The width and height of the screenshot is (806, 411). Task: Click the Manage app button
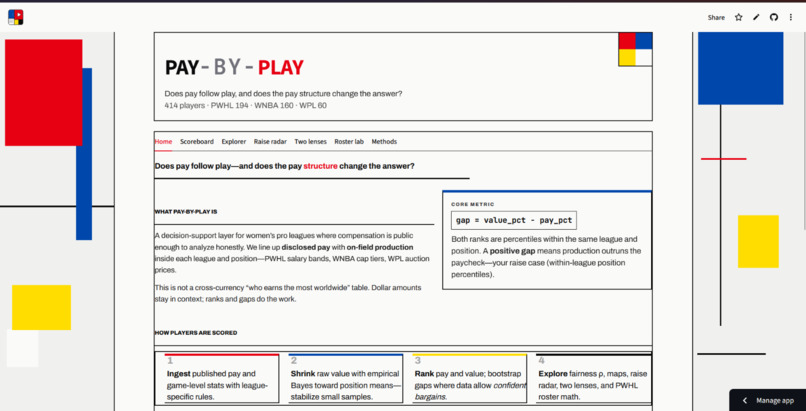[x=767, y=400]
